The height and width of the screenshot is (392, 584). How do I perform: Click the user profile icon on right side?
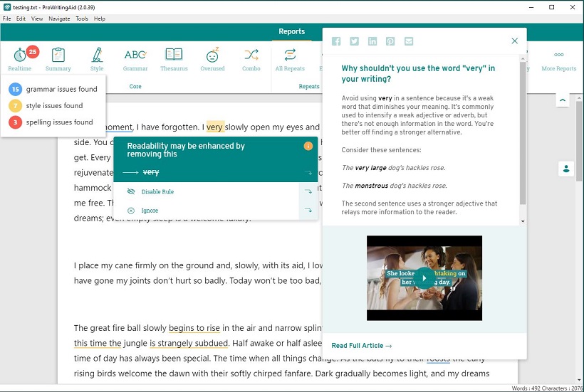pyautogui.click(x=566, y=169)
